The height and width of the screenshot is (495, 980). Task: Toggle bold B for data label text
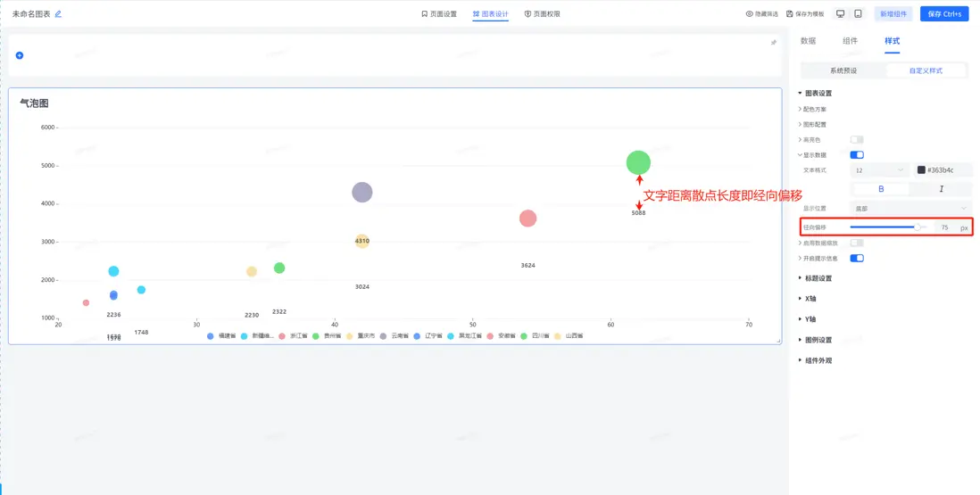tap(881, 189)
